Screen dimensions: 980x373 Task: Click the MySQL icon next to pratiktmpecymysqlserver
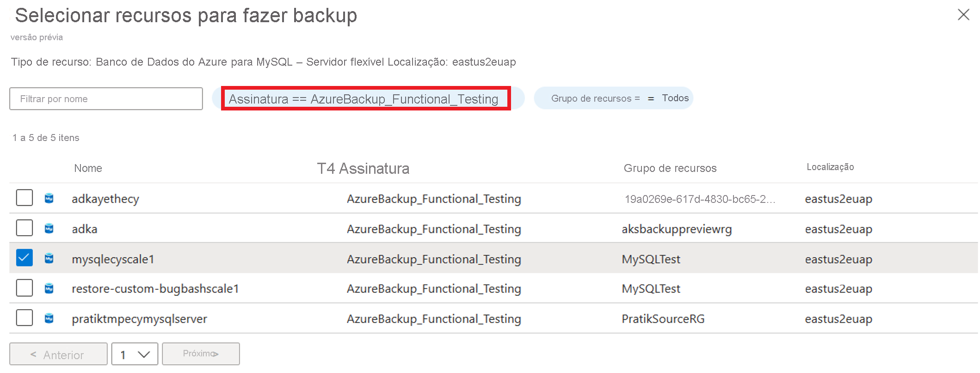click(x=49, y=318)
